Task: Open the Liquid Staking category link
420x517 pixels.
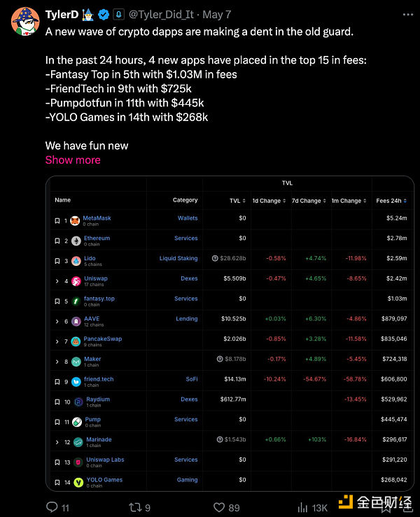Action: coord(178,258)
